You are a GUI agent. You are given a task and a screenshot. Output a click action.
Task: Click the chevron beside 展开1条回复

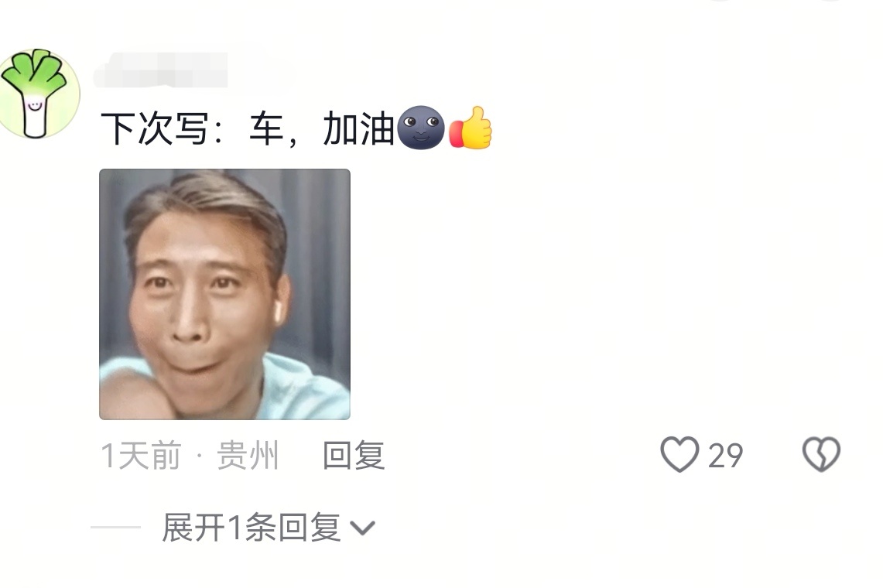(x=362, y=528)
